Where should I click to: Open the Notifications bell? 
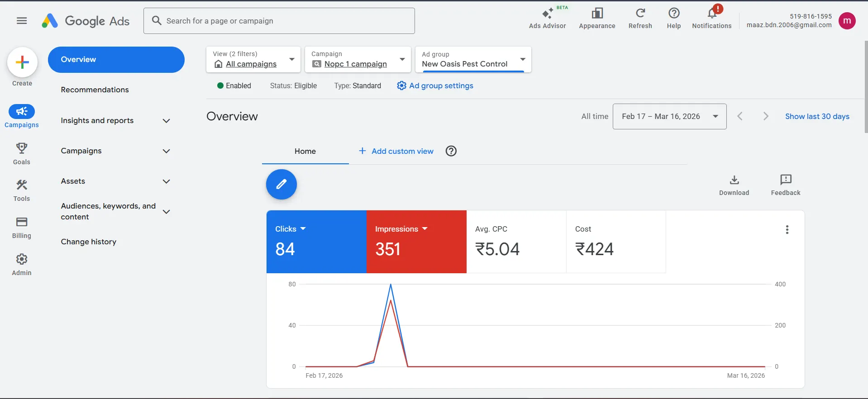pyautogui.click(x=711, y=19)
